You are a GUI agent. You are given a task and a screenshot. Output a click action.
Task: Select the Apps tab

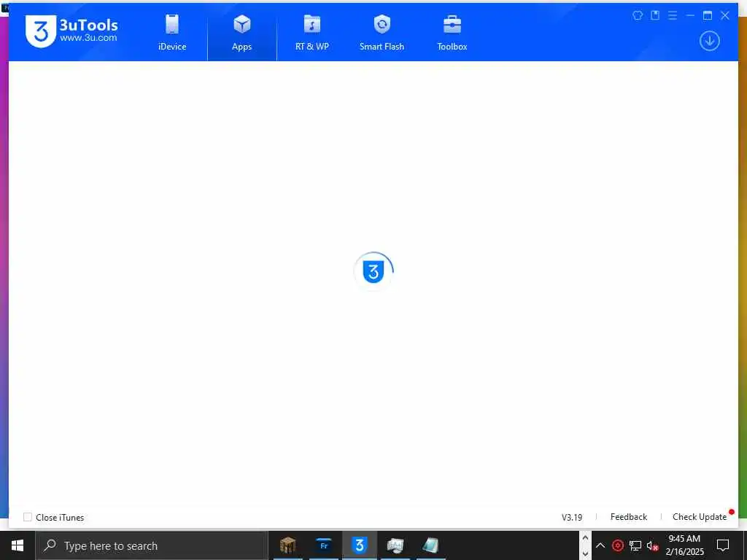242,33
